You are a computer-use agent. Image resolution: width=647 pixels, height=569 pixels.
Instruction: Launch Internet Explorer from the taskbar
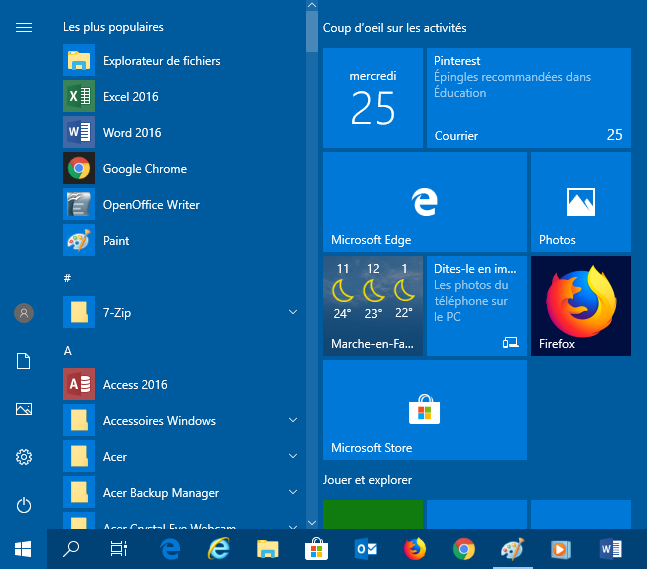(219, 549)
